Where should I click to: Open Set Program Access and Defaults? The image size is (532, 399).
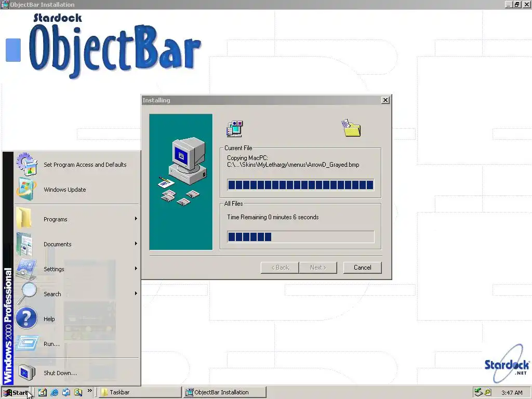pyautogui.click(x=77, y=165)
